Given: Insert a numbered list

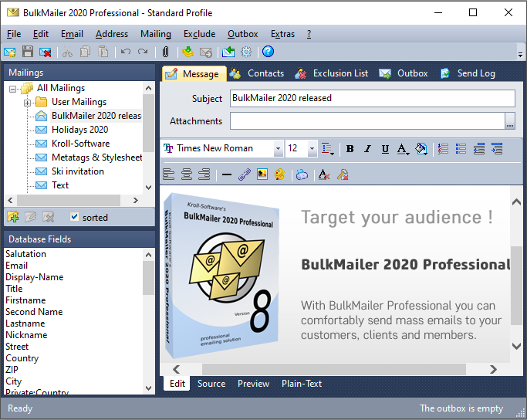Looking at the screenshot, I should pyautogui.click(x=443, y=148).
